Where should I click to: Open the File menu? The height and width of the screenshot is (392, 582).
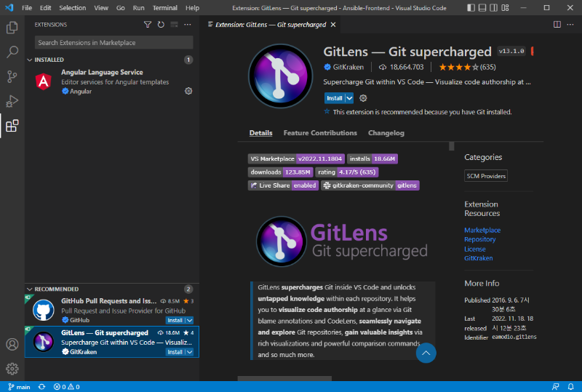[x=27, y=8]
